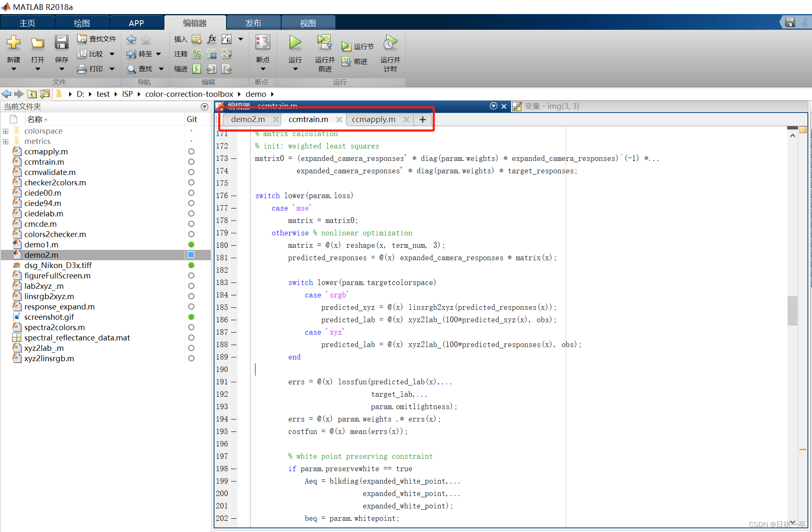
Task: Click the editor vertical scrollbar thumb
Action: 792,310
